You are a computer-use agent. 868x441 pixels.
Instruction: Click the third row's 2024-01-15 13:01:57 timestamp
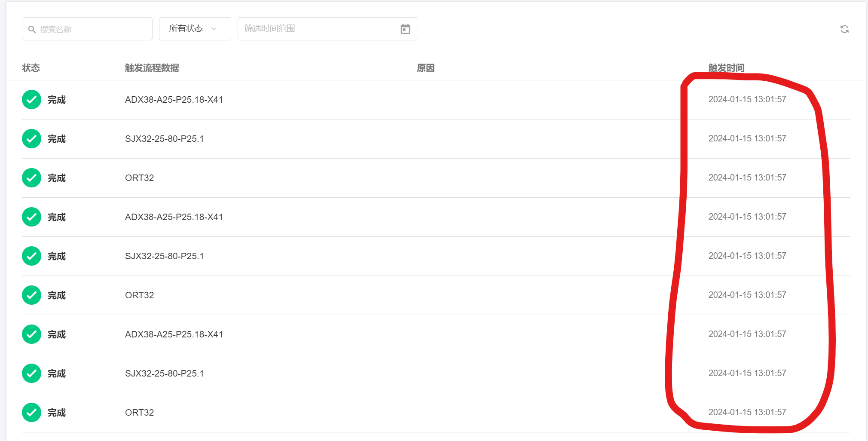coord(747,178)
